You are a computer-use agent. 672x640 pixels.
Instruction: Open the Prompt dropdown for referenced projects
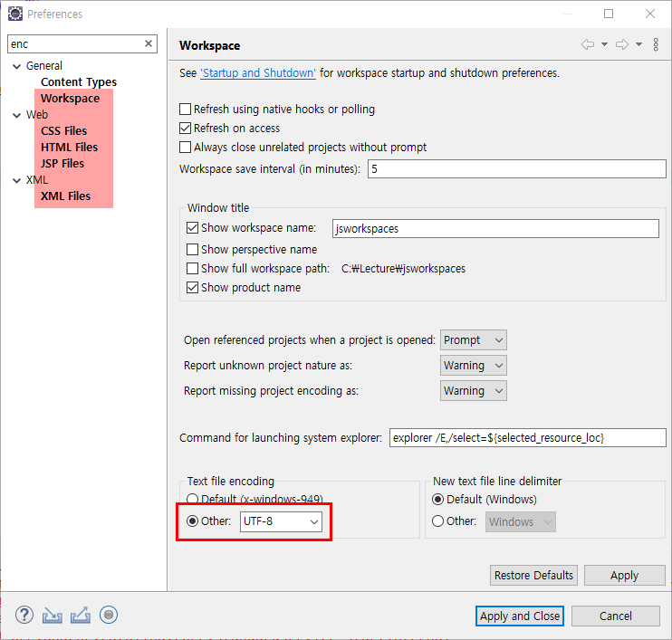click(x=473, y=340)
